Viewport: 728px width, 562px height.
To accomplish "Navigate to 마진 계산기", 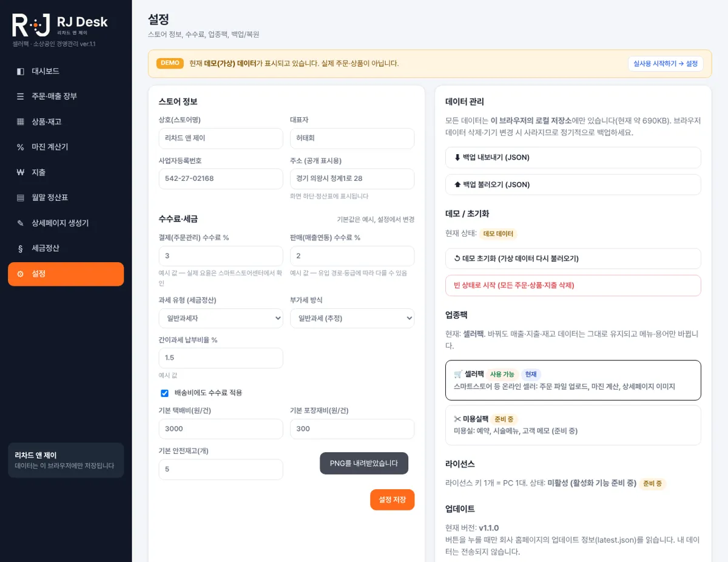I will click(x=66, y=147).
